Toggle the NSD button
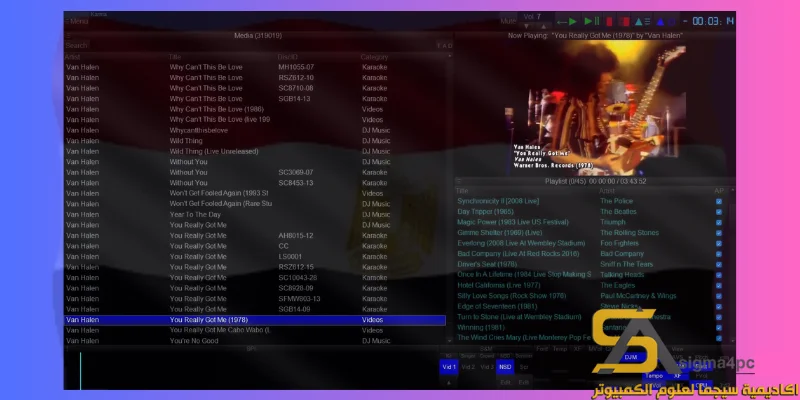800x400 pixels. [x=505, y=367]
